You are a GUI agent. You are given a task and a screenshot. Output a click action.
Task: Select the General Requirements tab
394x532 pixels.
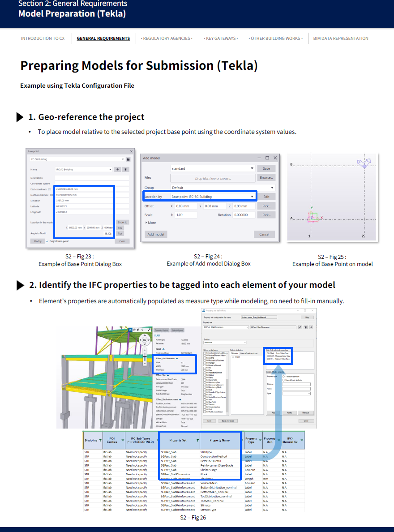[103, 39]
